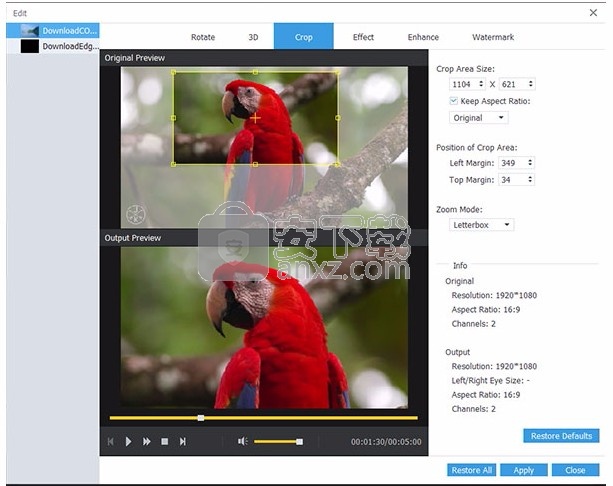The width and height of the screenshot is (613, 486).
Task: Click crop box bottom-right corner handle
Action: coord(338,165)
